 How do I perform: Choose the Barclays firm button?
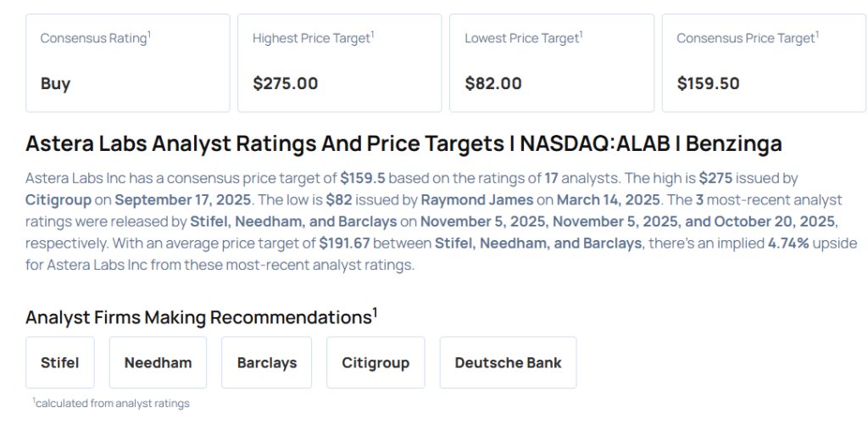[x=267, y=362]
